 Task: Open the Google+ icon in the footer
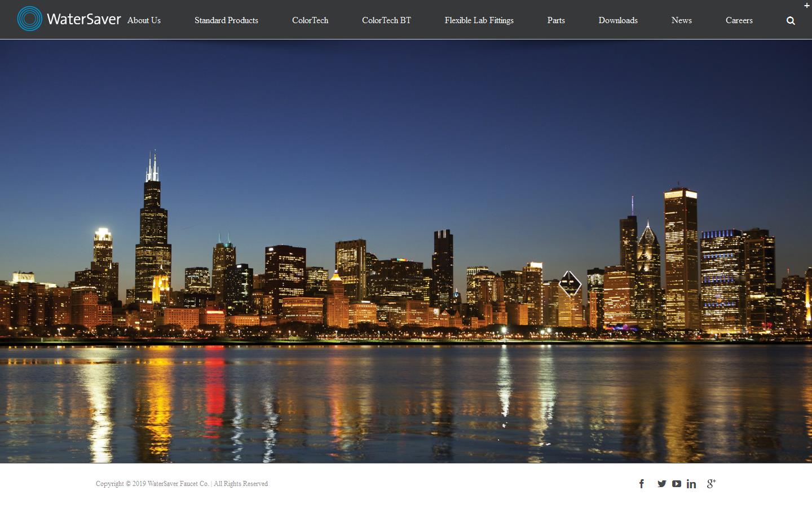[x=711, y=484]
